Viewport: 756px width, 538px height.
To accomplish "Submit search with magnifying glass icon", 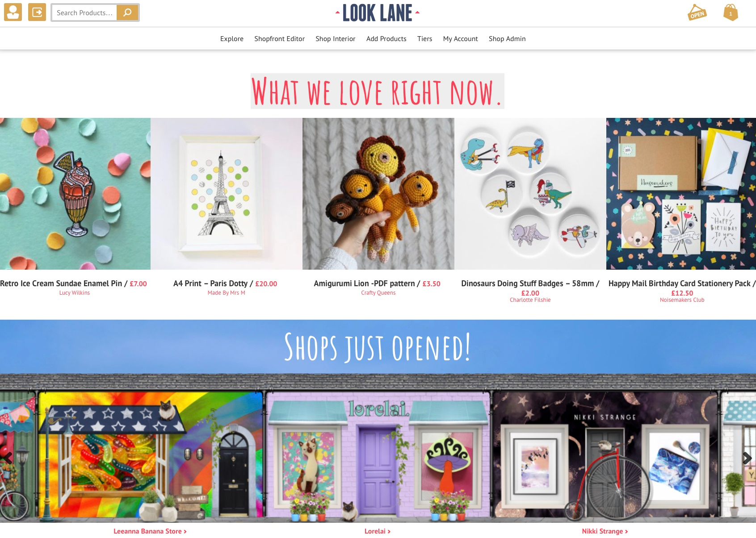I will (x=127, y=13).
